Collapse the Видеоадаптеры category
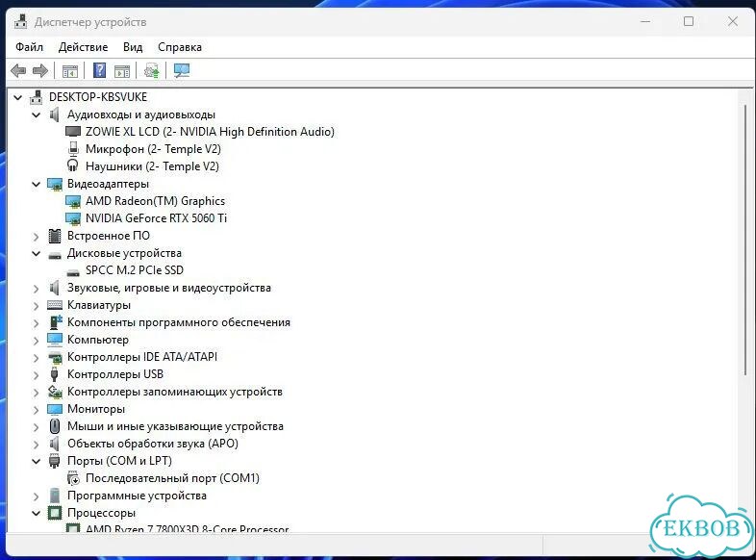The image size is (756, 560). tap(37, 184)
